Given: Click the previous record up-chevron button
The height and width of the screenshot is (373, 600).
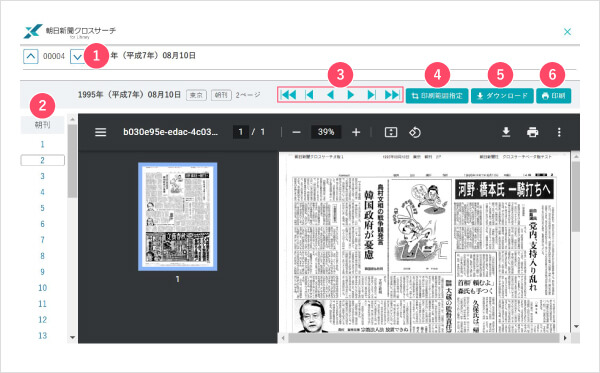Looking at the screenshot, I should coord(31,57).
